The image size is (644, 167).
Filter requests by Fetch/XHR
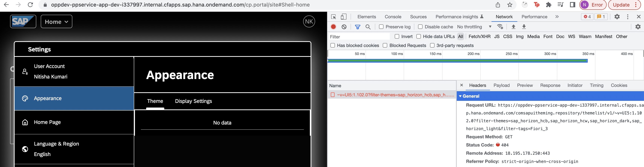[x=479, y=36]
